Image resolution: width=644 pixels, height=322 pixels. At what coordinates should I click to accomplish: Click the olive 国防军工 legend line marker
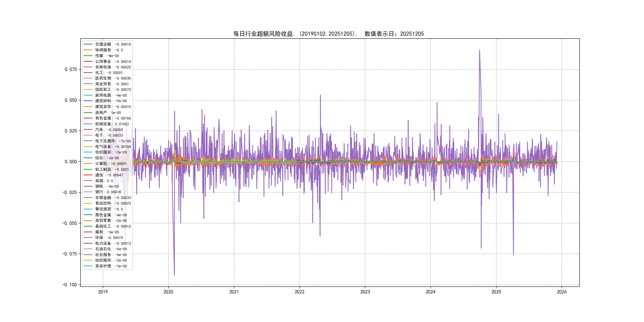(88, 89)
